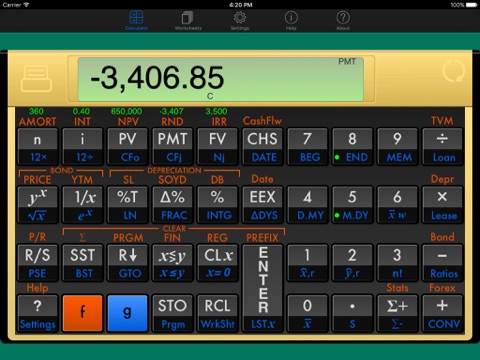
Task: Open the Settings tab
Action: click(x=240, y=20)
